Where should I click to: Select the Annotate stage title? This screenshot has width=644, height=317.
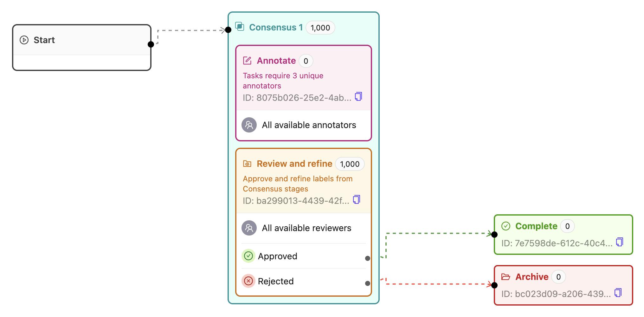276,61
